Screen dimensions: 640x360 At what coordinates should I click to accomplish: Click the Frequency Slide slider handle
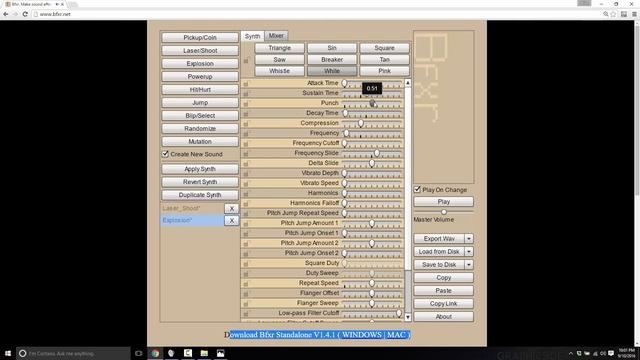click(377, 153)
